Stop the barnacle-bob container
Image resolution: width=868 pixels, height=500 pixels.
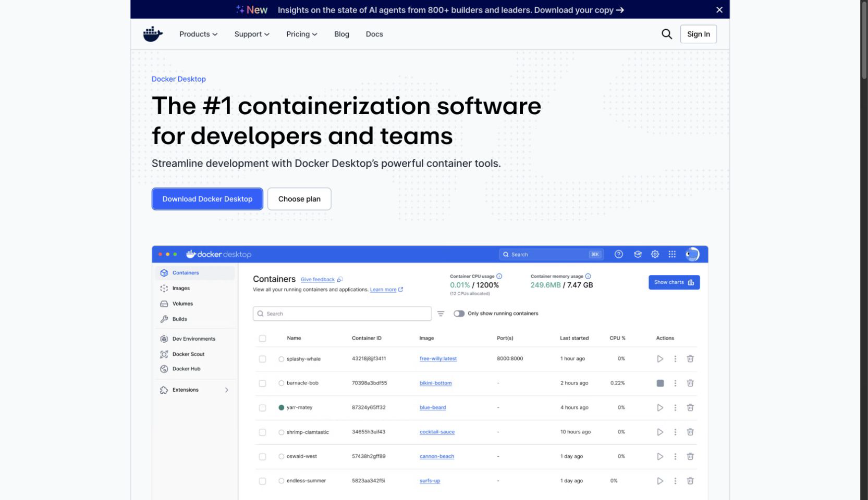tap(660, 383)
